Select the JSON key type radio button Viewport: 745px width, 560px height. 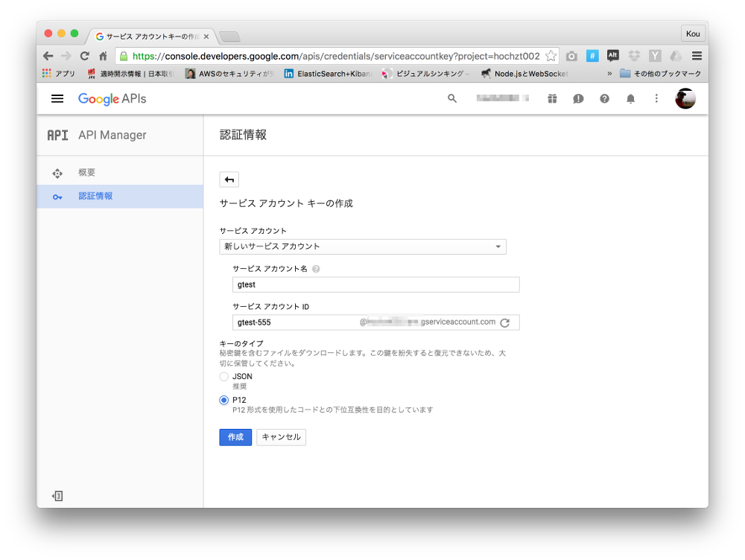[223, 377]
